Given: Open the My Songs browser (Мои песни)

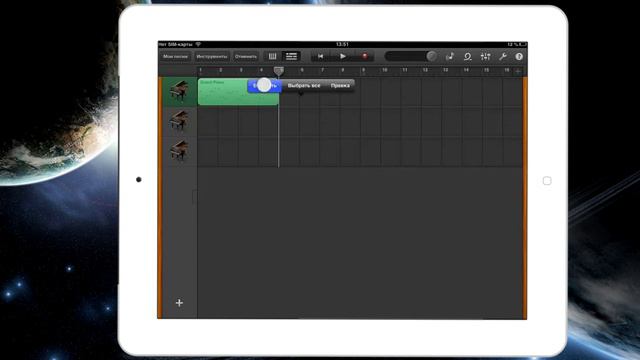Looking at the screenshot, I should (176, 56).
